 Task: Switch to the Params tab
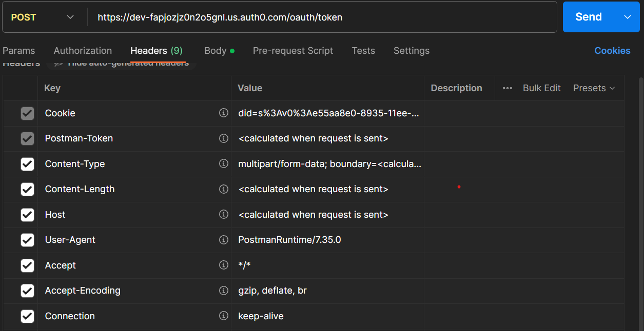pyautogui.click(x=19, y=51)
